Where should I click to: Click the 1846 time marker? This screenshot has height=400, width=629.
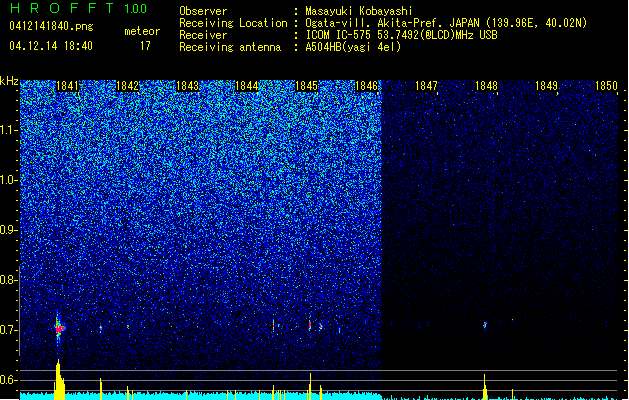point(366,86)
